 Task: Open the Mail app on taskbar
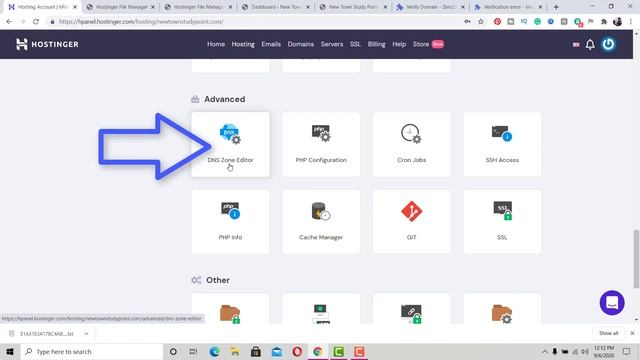tap(276, 351)
